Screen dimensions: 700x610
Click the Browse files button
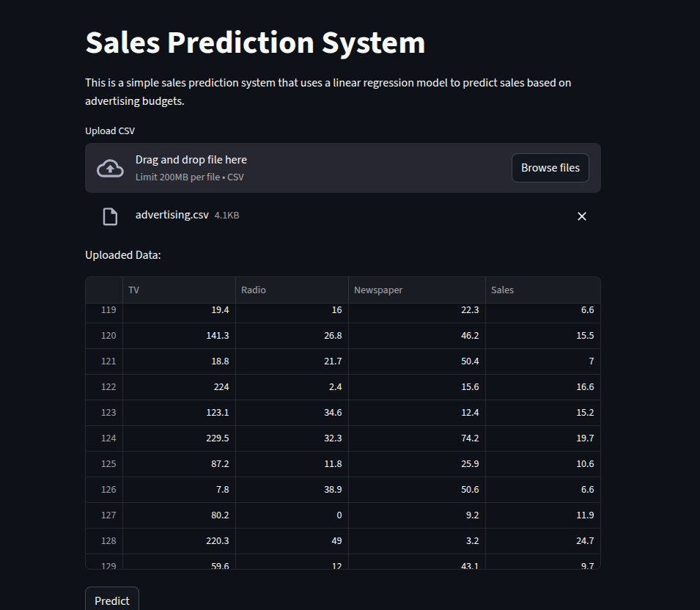coord(550,168)
